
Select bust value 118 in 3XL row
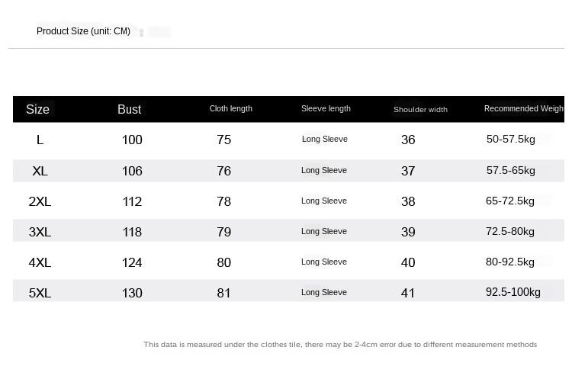point(132,232)
